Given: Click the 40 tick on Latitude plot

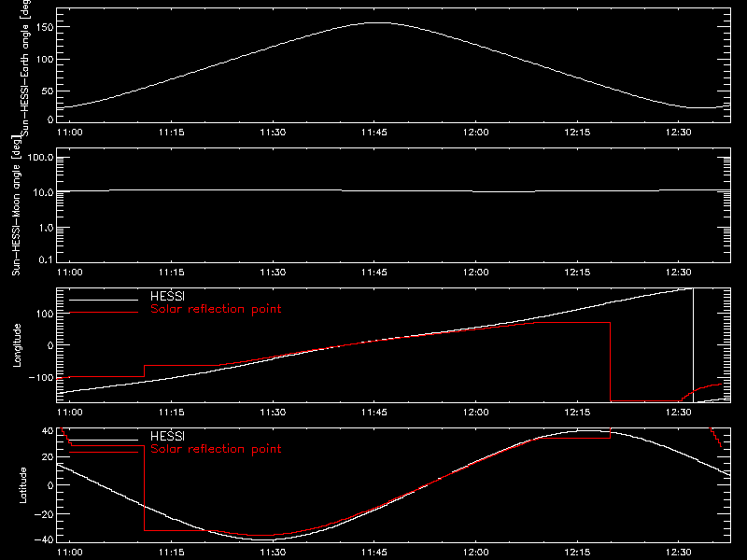Looking at the screenshot, I should point(48,431).
